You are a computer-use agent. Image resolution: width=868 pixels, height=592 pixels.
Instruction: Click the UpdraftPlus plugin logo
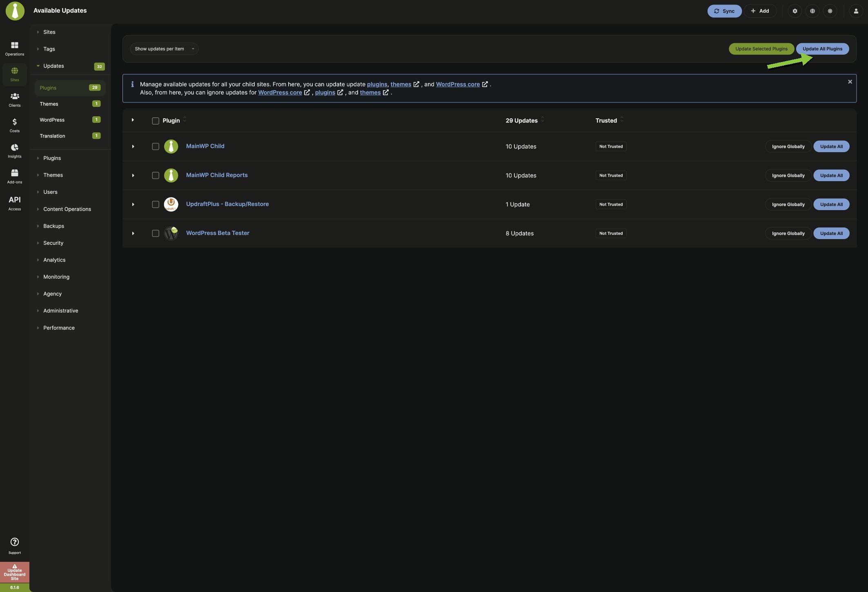coord(171,204)
